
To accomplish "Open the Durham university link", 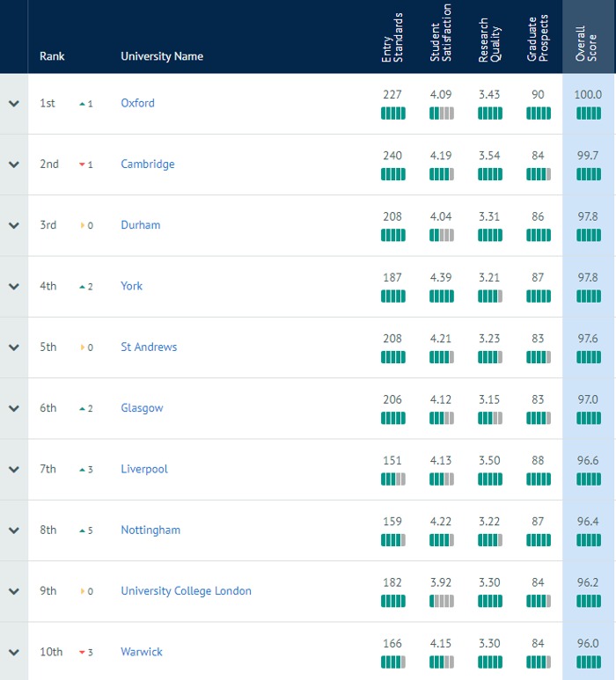I will 141,225.
